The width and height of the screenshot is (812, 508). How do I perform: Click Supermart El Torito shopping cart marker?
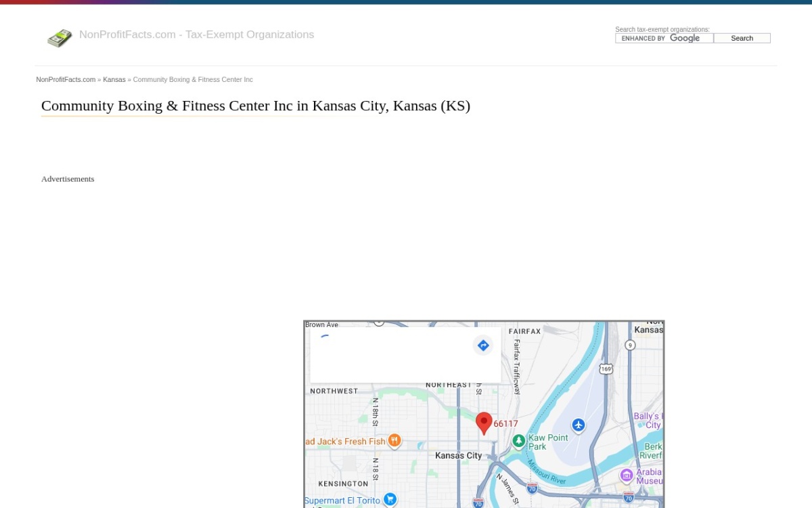390,500
